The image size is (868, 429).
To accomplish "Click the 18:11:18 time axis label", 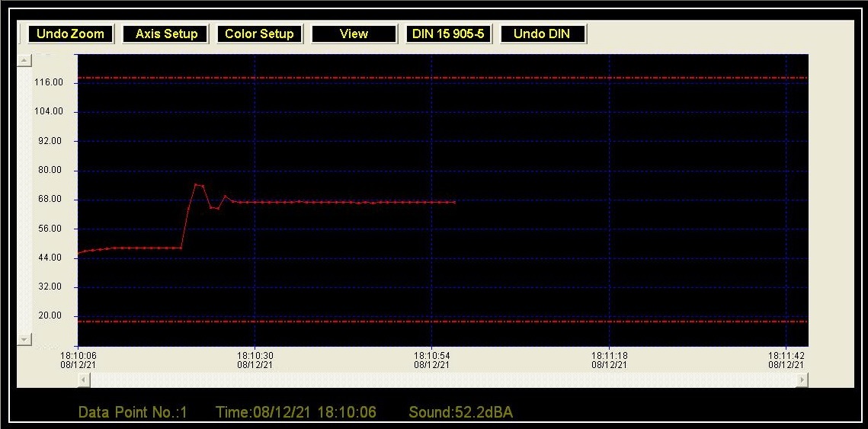I will (x=609, y=356).
